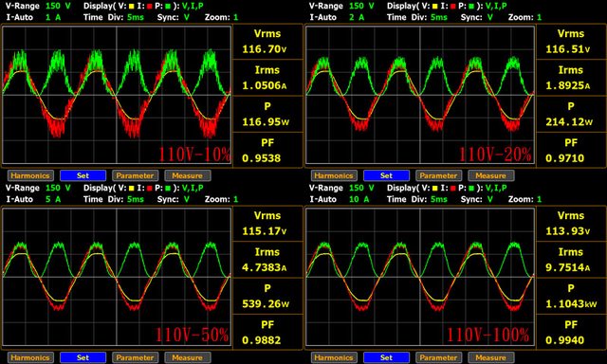Open Parameter in the 110V-100% panel
Screen dimensions: 607x364
(438, 357)
